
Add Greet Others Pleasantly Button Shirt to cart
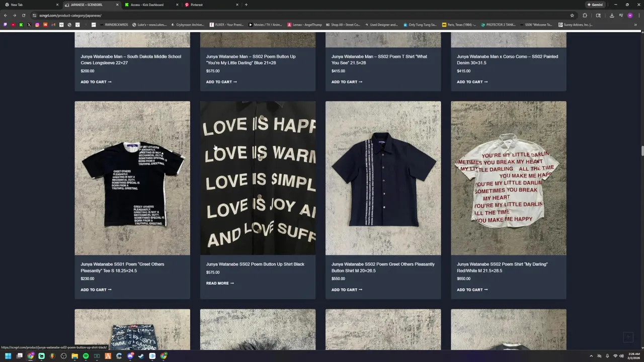click(x=347, y=290)
